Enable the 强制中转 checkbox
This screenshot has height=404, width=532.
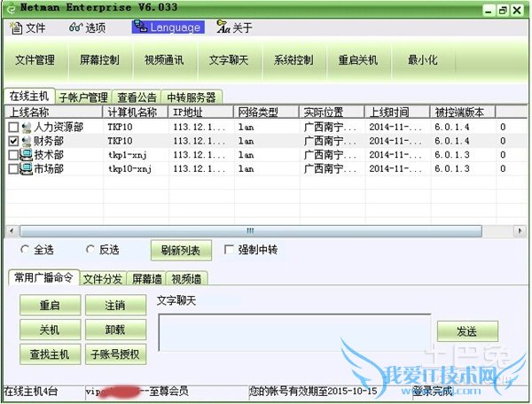tap(230, 250)
